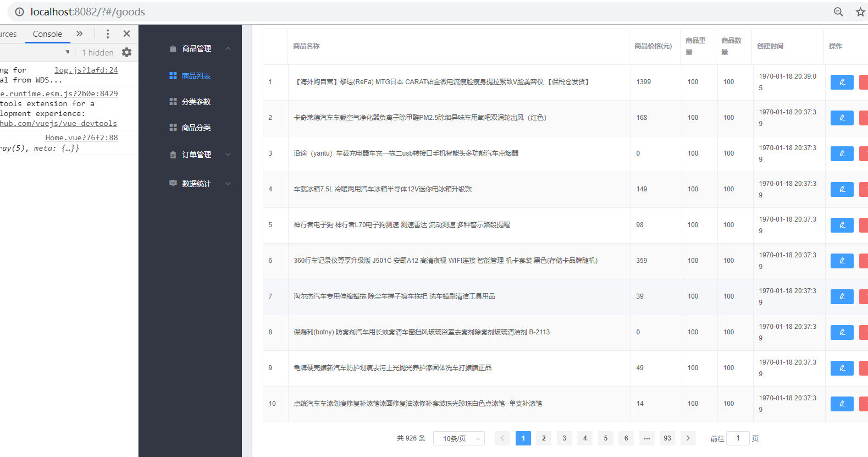Edit the 360 dashcam J501C product
This screenshot has width=868, height=457.
(842, 261)
